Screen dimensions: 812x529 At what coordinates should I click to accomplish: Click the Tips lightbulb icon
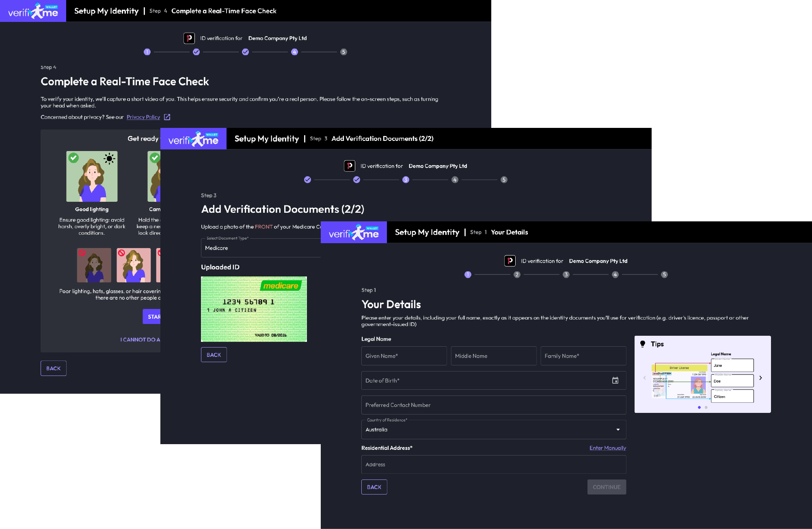643,344
